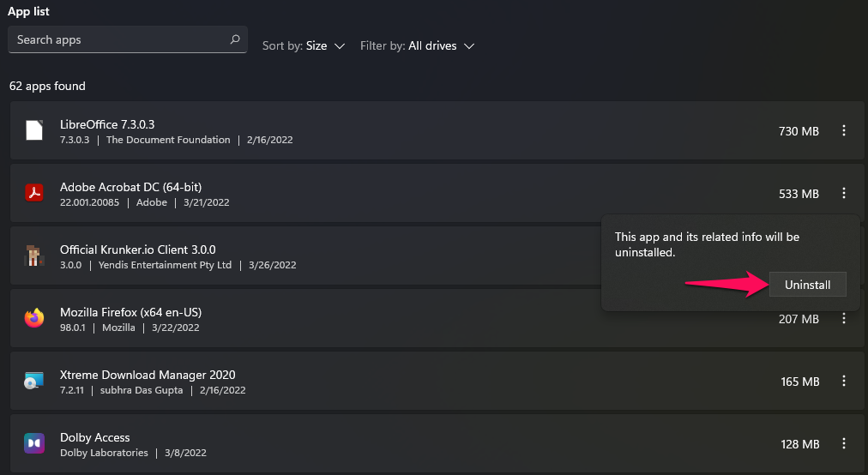Select the Mozilla Firefox (x64 en-US) name
Viewport: 868px width, 475px height.
tap(130, 312)
